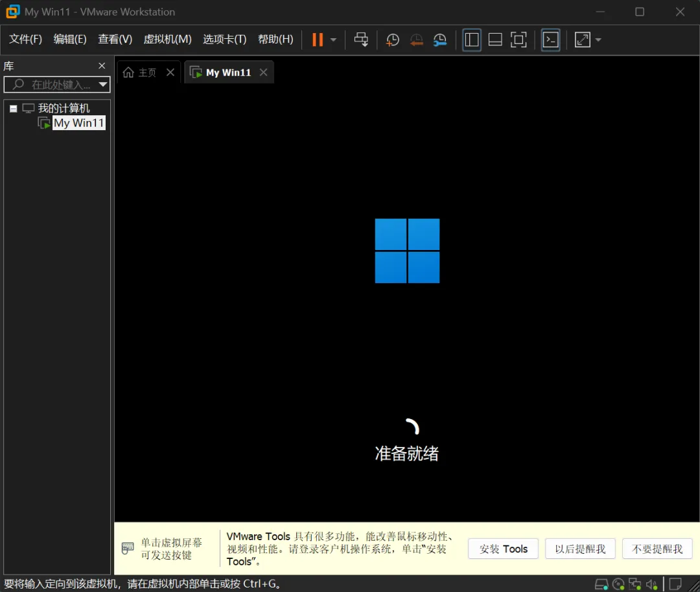Click the 安装 Tools button
Image resolution: width=700 pixels, height=592 pixels.
(x=503, y=549)
